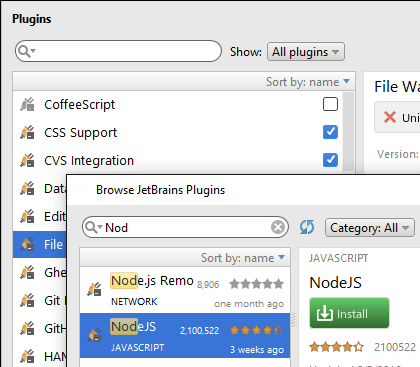The image size is (420, 367).
Task: Uncheck the CVS Integration plugin
Action: click(330, 160)
